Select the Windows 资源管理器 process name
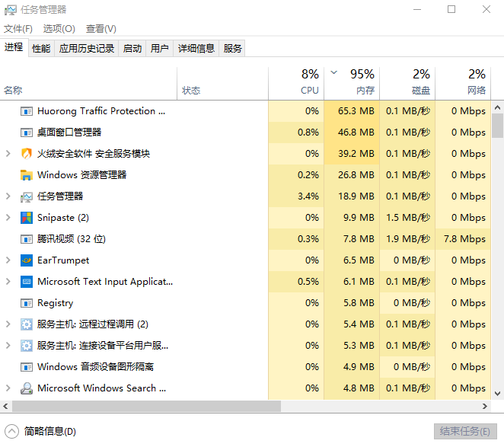 click(82, 175)
